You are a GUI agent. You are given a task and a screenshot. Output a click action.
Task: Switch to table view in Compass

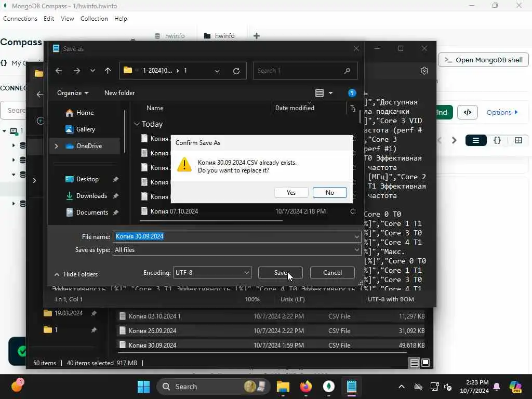coord(518,140)
